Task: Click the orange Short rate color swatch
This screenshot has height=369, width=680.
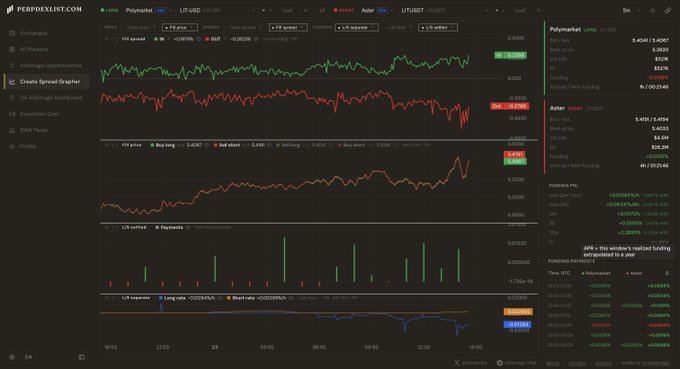Action: coord(229,298)
